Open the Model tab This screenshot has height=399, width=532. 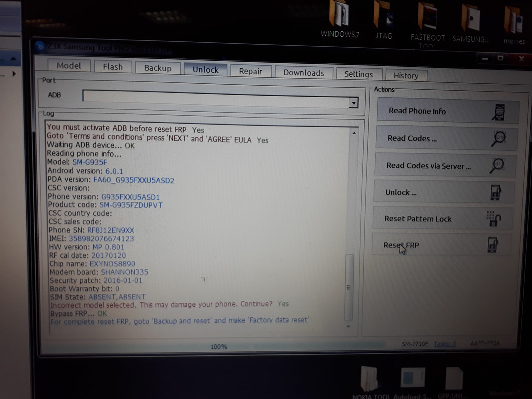69,65
